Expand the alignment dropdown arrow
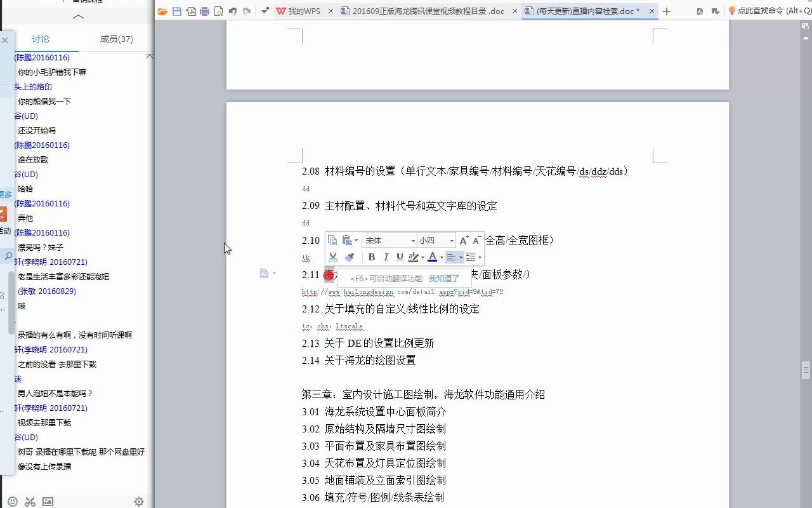This screenshot has width=812, height=508. pyautogui.click(x=461, y=257)
